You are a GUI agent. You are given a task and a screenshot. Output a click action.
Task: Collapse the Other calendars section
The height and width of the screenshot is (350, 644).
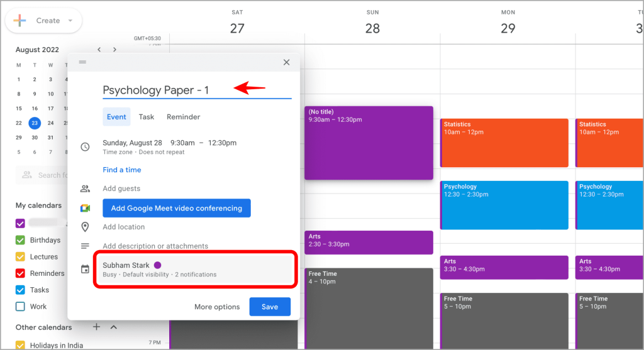114,327
